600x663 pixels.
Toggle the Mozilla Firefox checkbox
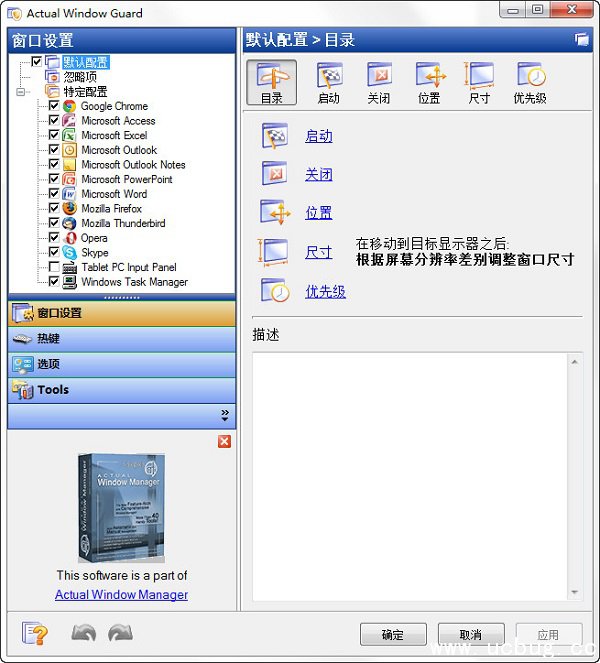tap(54, 209)
